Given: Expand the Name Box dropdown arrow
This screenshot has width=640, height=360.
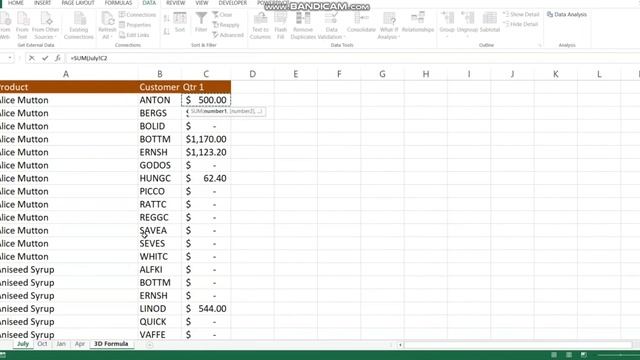Looking at the screenshot, I should click(9, 58).
